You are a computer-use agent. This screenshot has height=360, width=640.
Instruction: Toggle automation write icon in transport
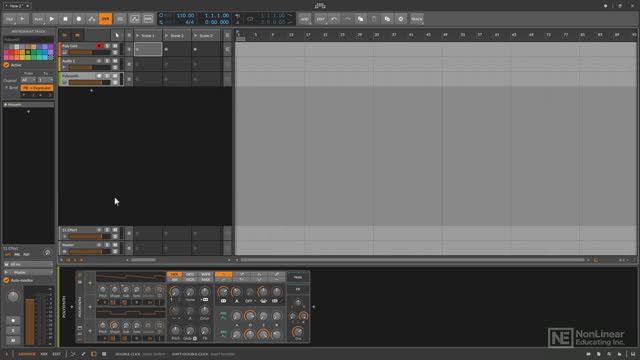[92, 19]
